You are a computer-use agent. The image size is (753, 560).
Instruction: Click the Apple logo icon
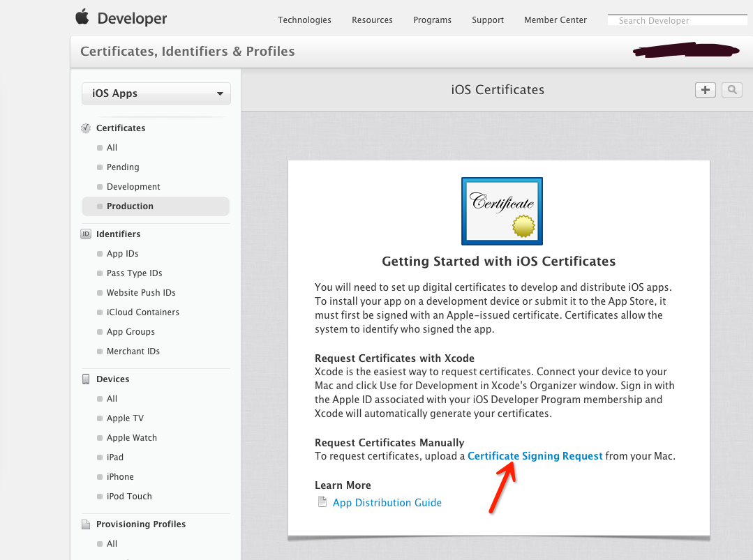tap(82, 17)
